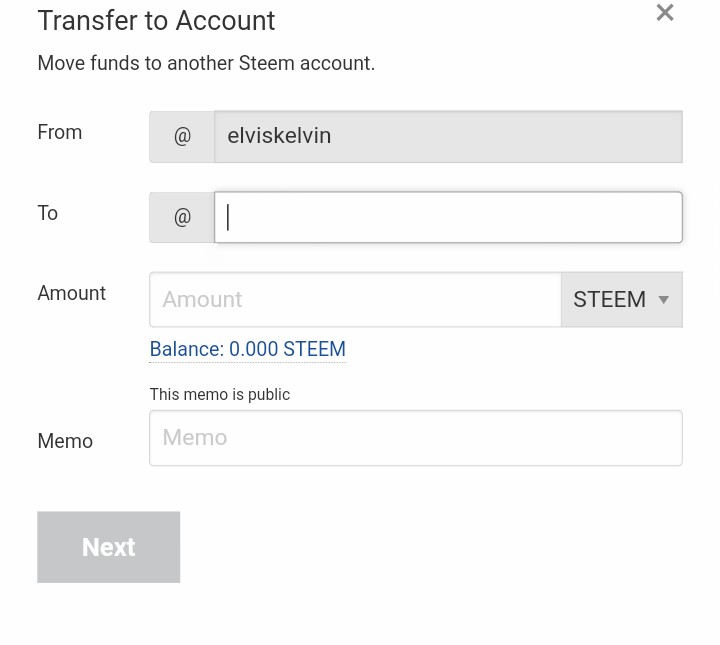Click the @ symbol beside the To field

point(182,217)
